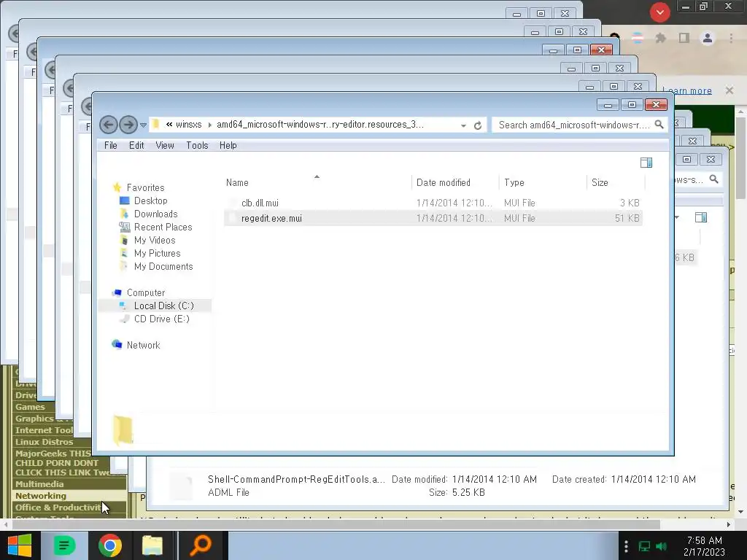Screen dimensions: 747x560
Task: Open My Videos in Favorites
Action: pos(155,240)
